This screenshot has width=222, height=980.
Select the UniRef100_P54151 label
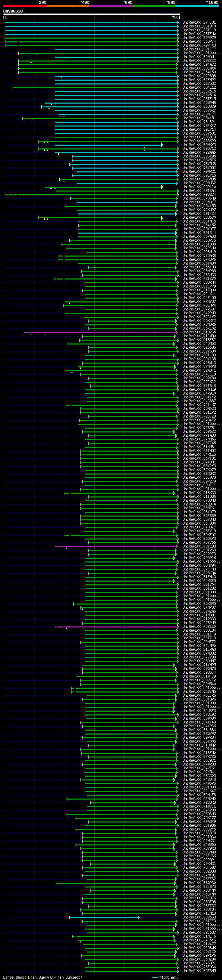[x=199, y=118]
